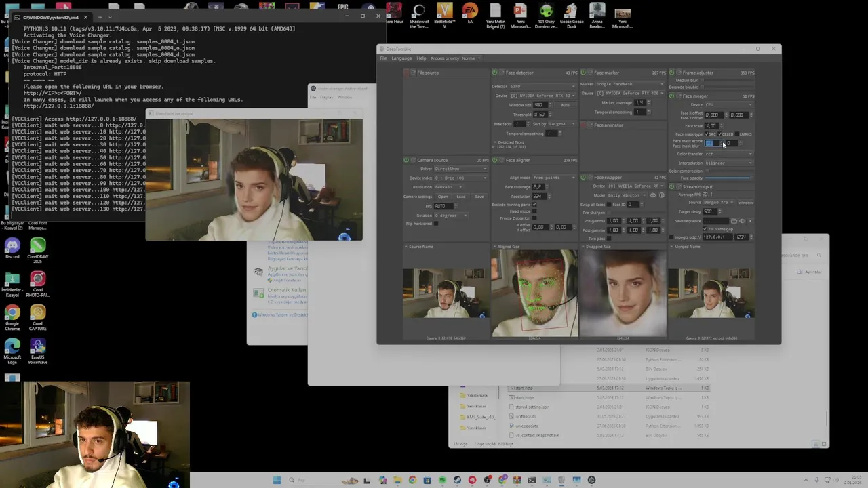
Task: Click Camera settings Save button
Action: [479, 197]
